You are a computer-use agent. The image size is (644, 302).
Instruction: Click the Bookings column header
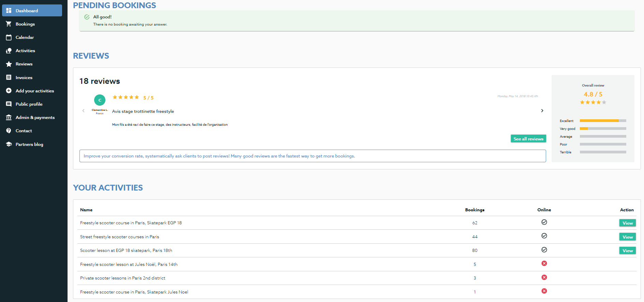pos(474,210)
